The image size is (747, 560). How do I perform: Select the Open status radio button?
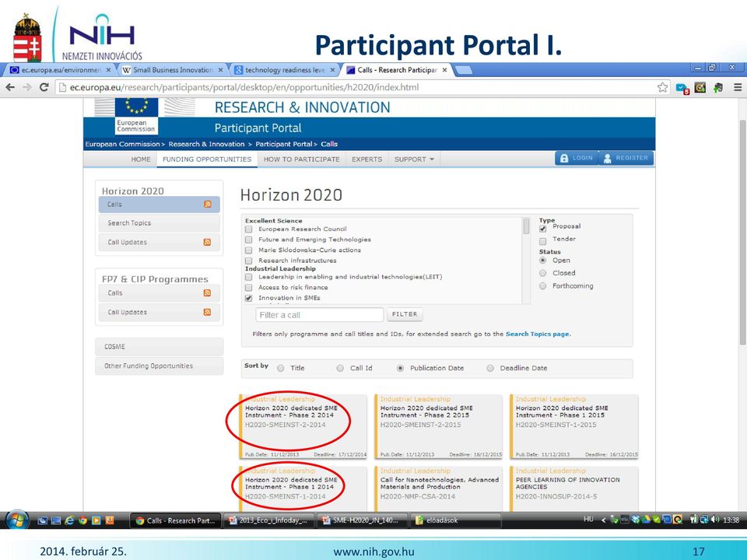(x=542, y=261)
